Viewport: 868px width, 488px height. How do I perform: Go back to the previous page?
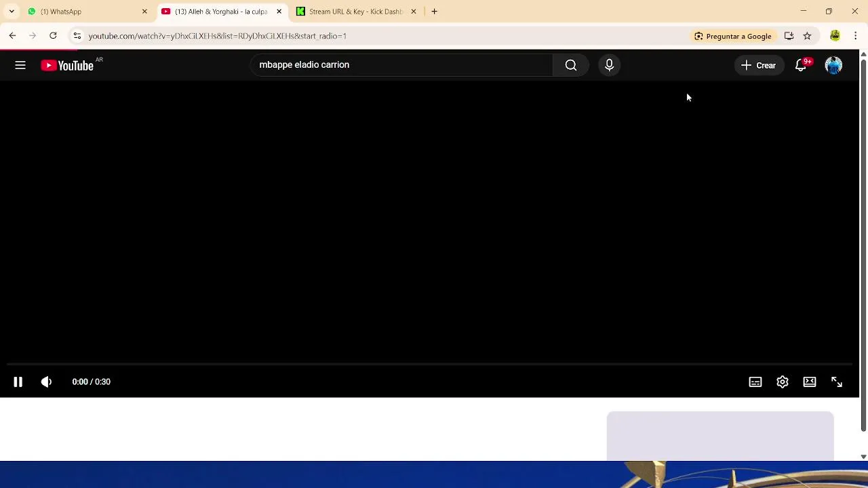click(12, 36)
